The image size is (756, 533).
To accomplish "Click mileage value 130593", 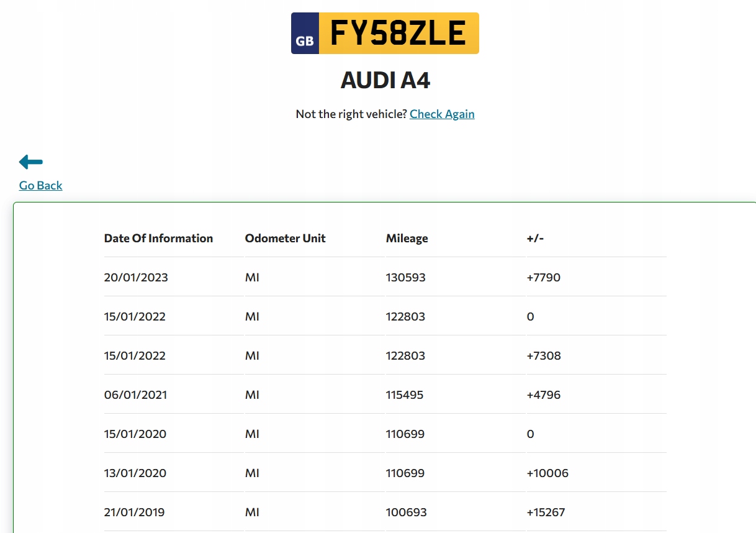I will tap(406, 277).
